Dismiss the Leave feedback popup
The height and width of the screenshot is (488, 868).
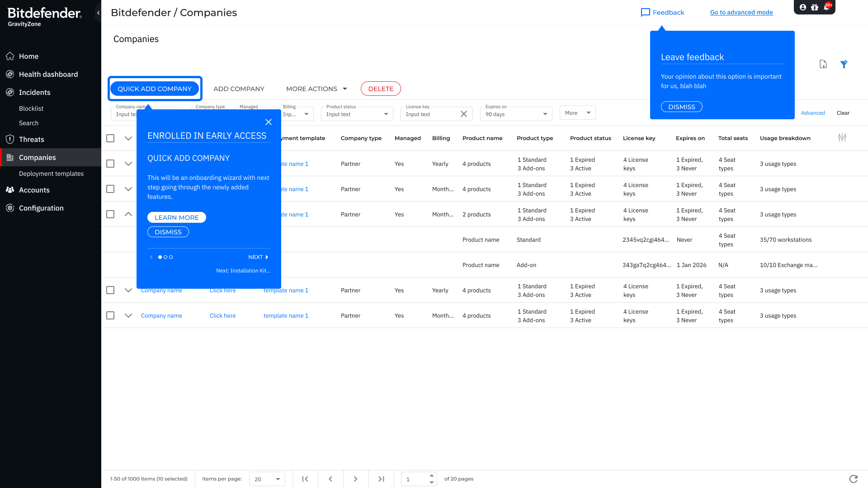point(682,107)
